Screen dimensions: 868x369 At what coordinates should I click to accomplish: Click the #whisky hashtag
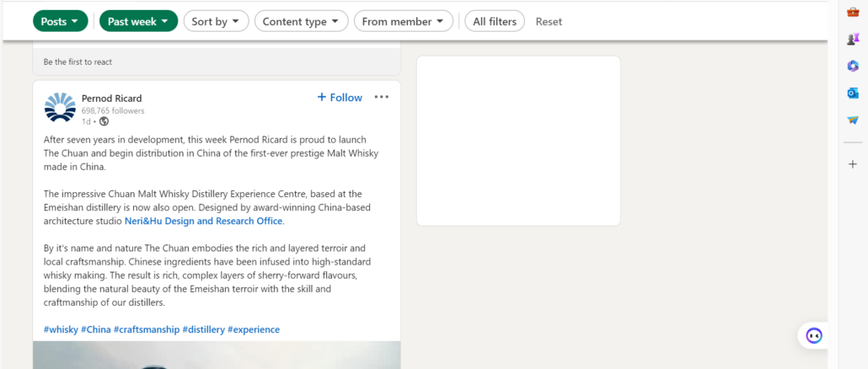click(61, 329)
